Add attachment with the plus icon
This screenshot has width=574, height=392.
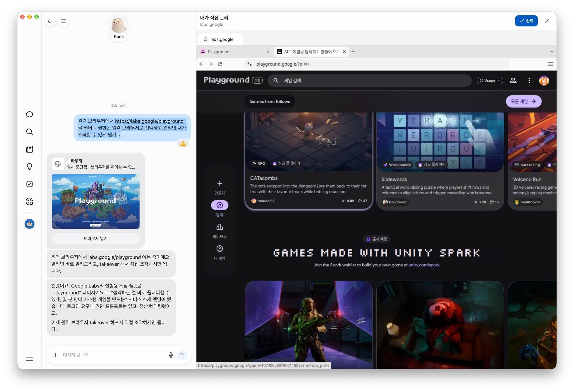tap(55, 355)
